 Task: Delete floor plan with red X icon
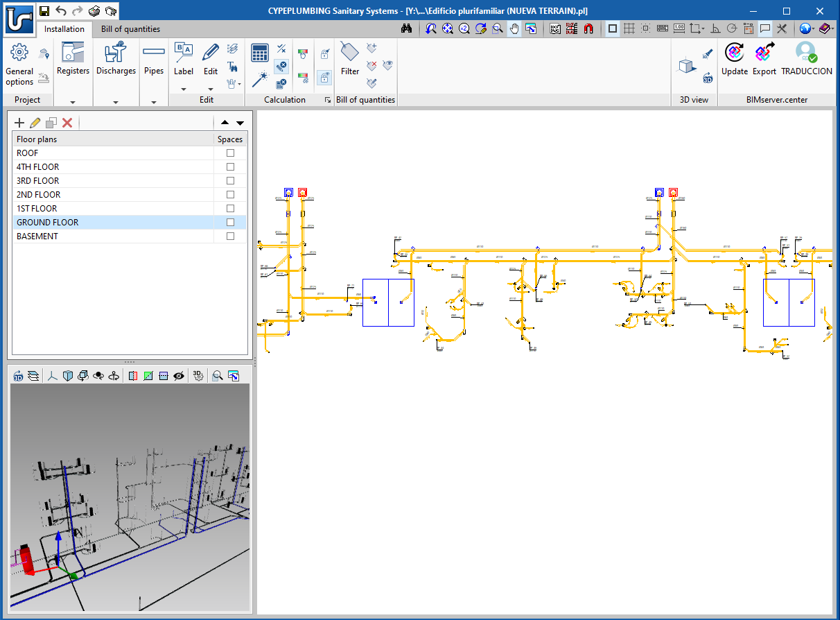(x=67, y=123)
